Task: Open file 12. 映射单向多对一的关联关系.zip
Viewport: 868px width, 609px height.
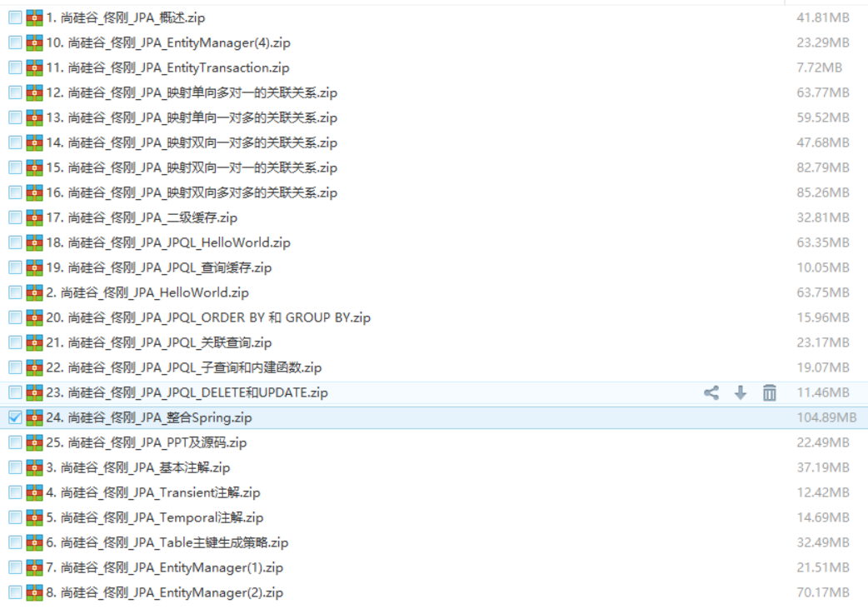Action: [x=192, y=92]
